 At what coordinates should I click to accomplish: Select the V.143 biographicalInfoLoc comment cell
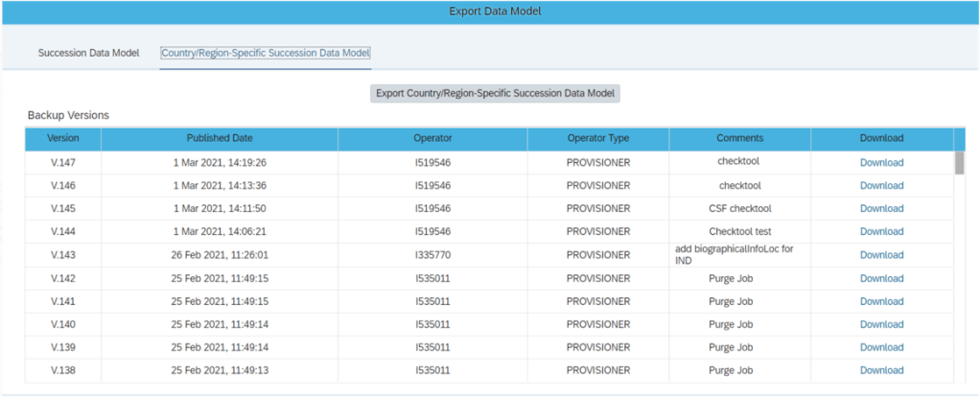739,255
